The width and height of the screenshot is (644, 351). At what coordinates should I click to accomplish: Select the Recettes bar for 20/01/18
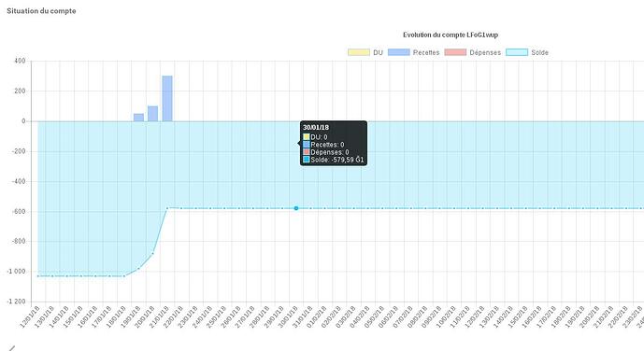[x=152, y=114]
